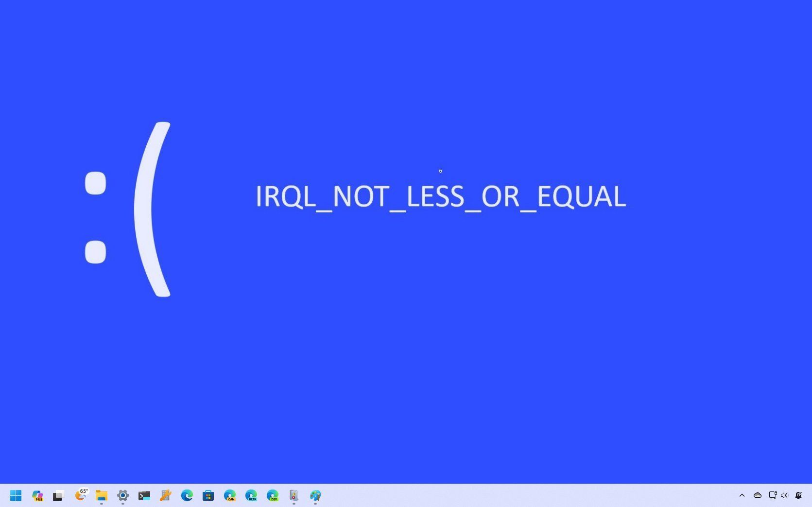Launch Edge Canary browser
The width and height of the screenshot is (812, 507).
pos(229,495)
